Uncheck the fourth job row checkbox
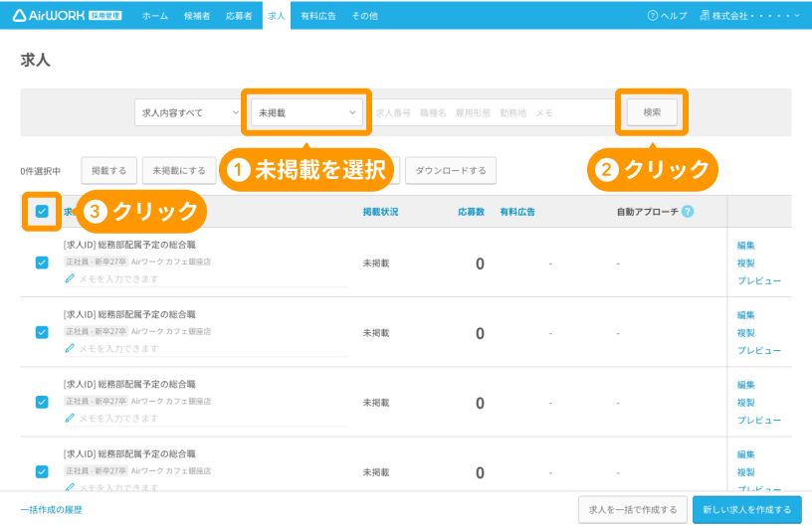 tap(42, 471)
